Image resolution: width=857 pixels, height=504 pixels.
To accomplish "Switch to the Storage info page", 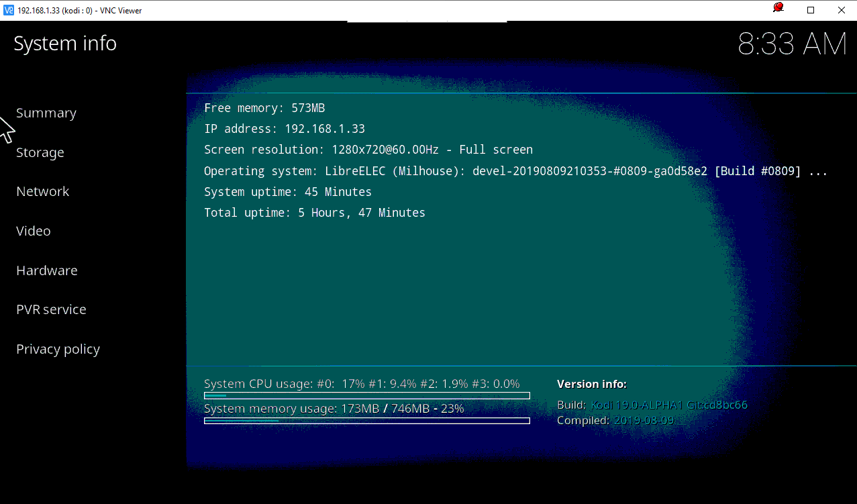I will (40, 152).
